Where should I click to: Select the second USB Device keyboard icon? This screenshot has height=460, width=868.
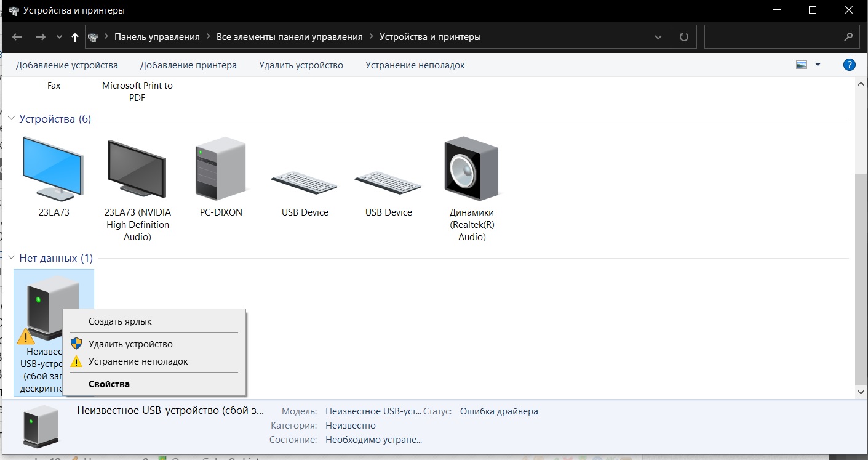(388, 183)
